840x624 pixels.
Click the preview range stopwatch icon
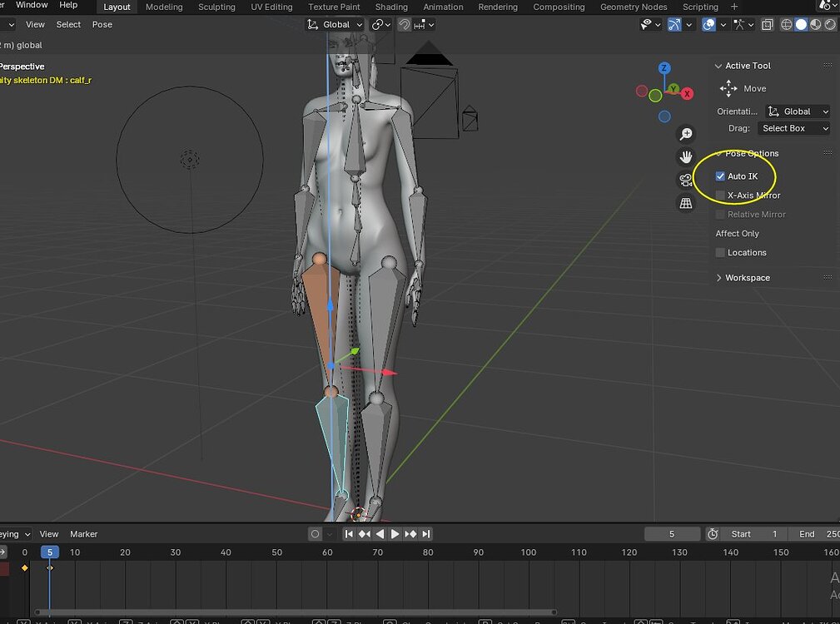click(x=712, y=533)
